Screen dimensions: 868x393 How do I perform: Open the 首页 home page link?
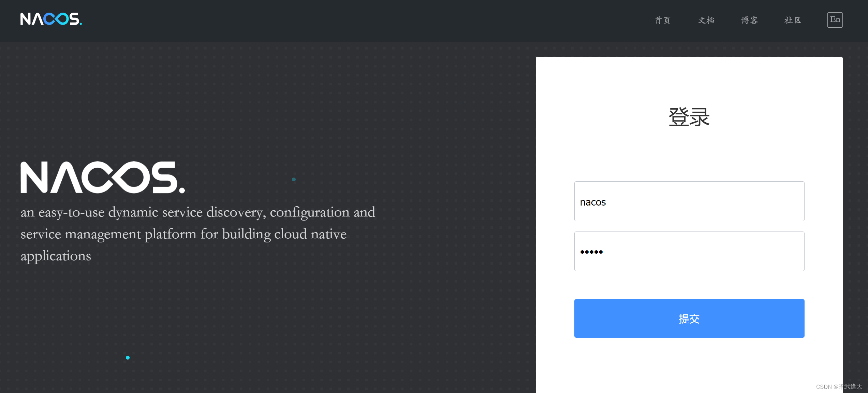[662, 20]
